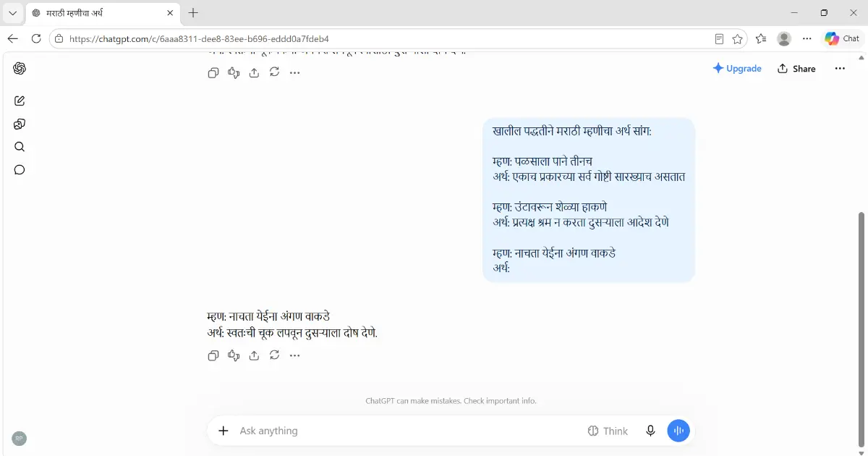Open the sidebar chats bubble icon
Screen dimensions: 868x456
click(20, 170)
